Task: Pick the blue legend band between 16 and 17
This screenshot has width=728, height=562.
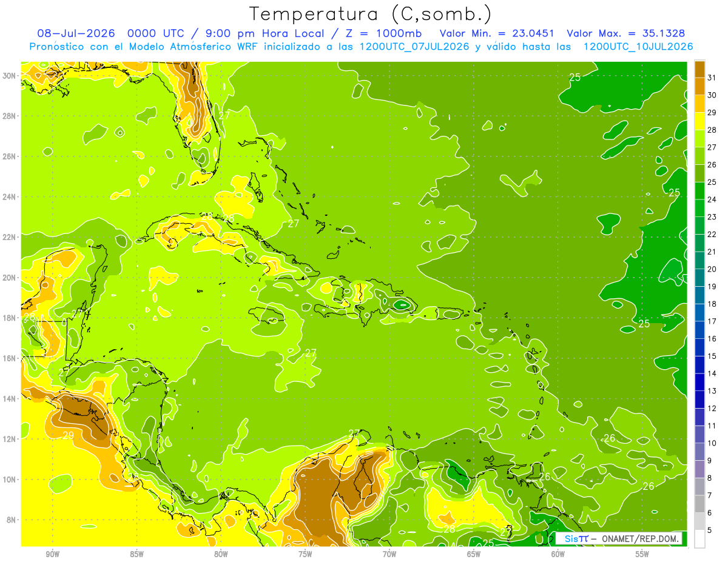Action: click(699, 330)
